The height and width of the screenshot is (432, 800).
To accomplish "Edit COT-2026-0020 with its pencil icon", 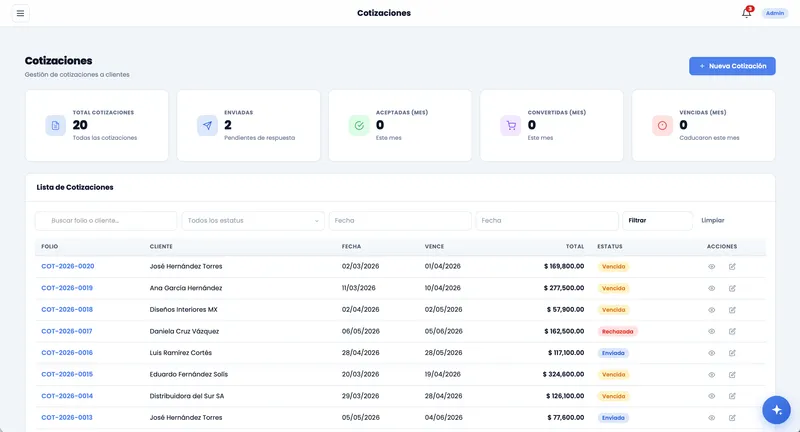I will 732,267.
